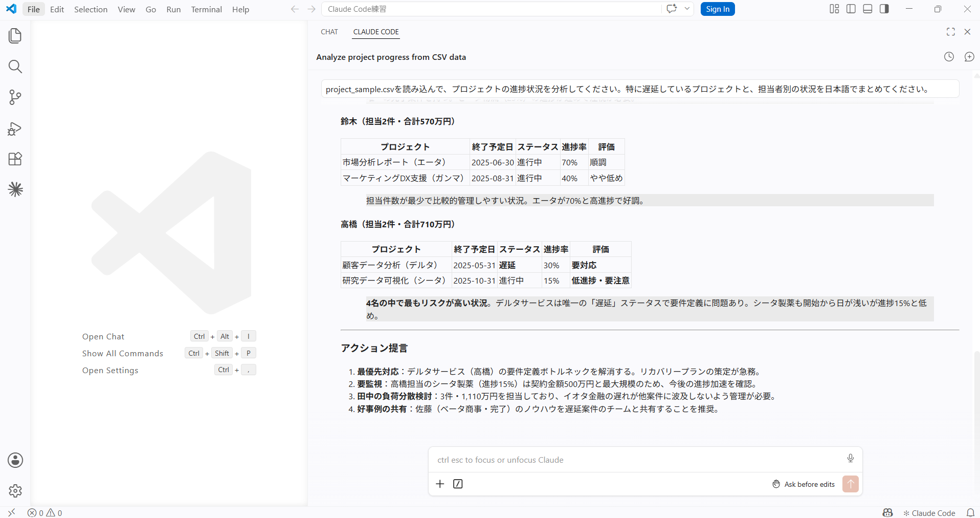Open errors and warnings status indicator

pos(45,512)
